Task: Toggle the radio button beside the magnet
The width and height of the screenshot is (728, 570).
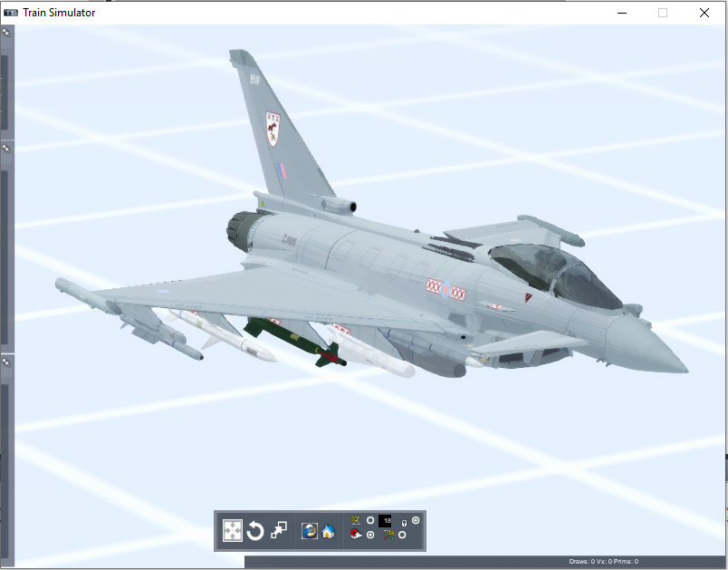Action: (x=370, y=536)
